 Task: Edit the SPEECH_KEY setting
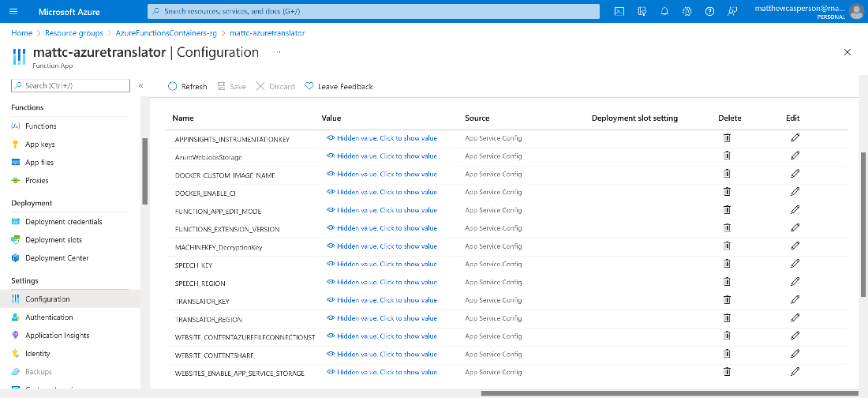(795, 263)
